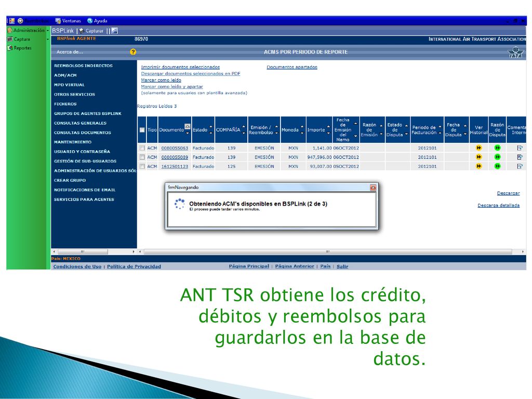532x399 pixels.
Task: Open MANTENIMIENTO menu item
Action: pyautogui.click(x=73, y=142)
